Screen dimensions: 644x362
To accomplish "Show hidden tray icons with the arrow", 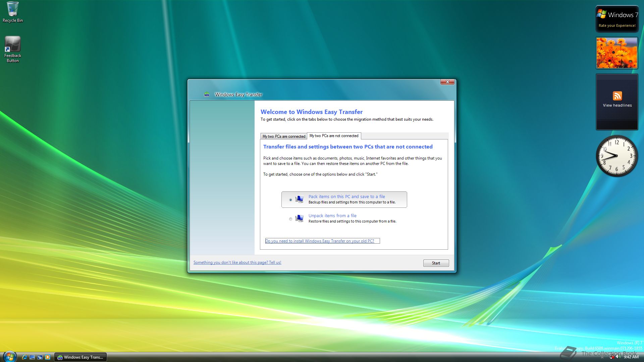I will [x=602, y=357].
